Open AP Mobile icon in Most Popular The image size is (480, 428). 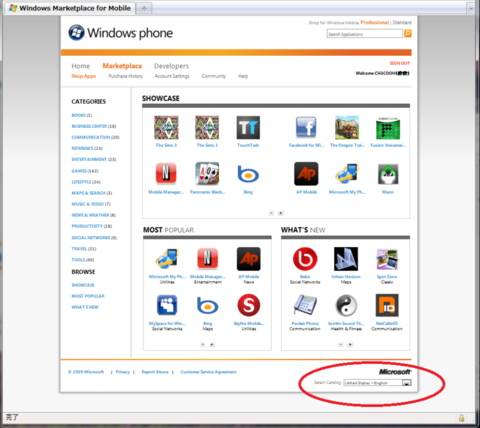point(249,259)
